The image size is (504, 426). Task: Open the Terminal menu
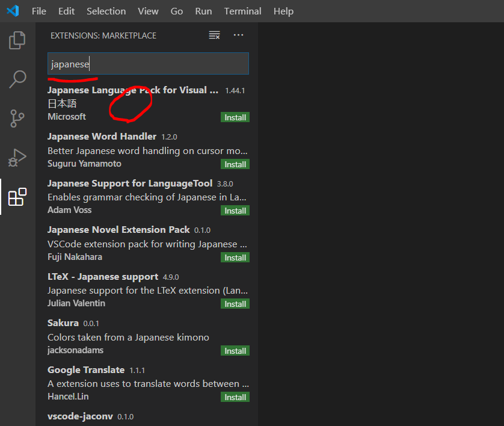(x=243, y=11)
